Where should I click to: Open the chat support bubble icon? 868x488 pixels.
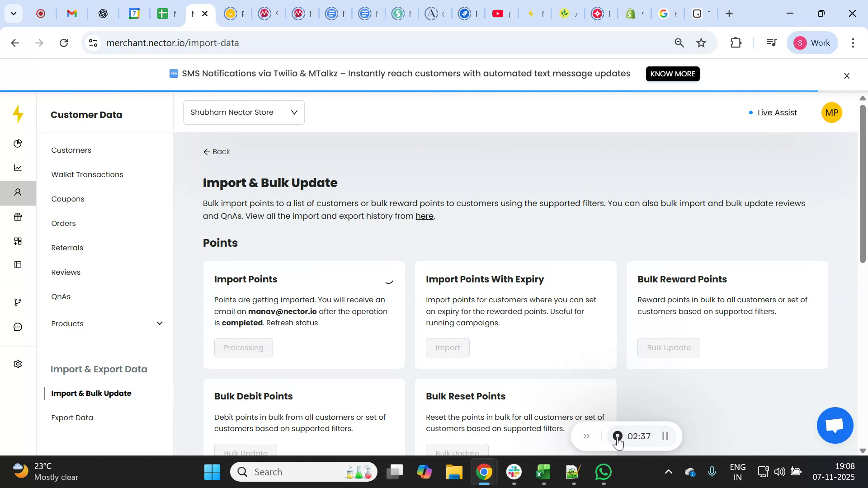18,327
